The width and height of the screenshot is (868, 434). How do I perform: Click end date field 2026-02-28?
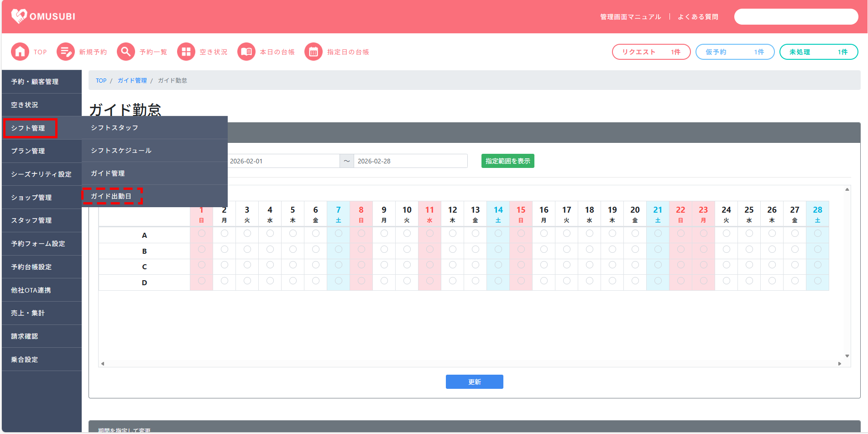(410, 161)
